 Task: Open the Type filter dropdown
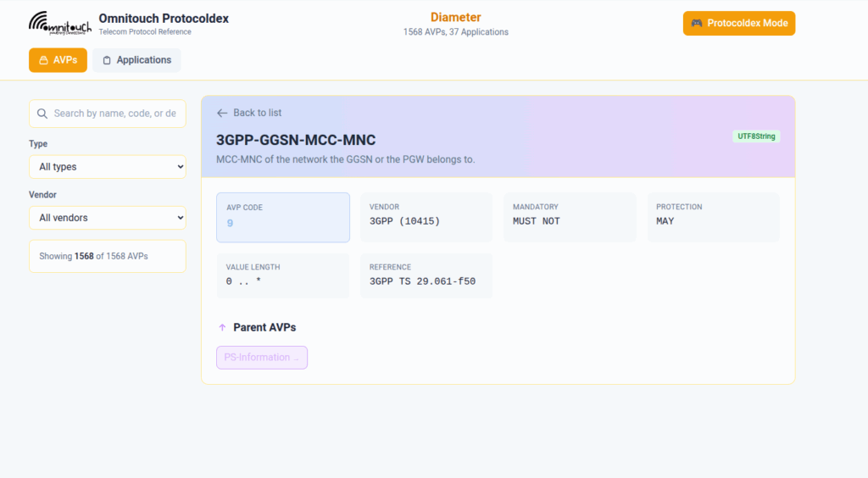coord(108,167)
